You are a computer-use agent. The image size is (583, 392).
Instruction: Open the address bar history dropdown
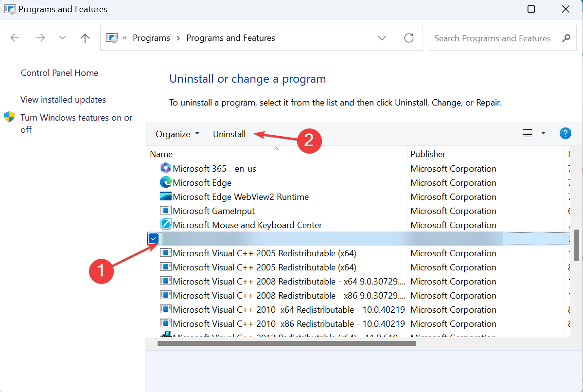pyautogui.click(x=382, y=38)
